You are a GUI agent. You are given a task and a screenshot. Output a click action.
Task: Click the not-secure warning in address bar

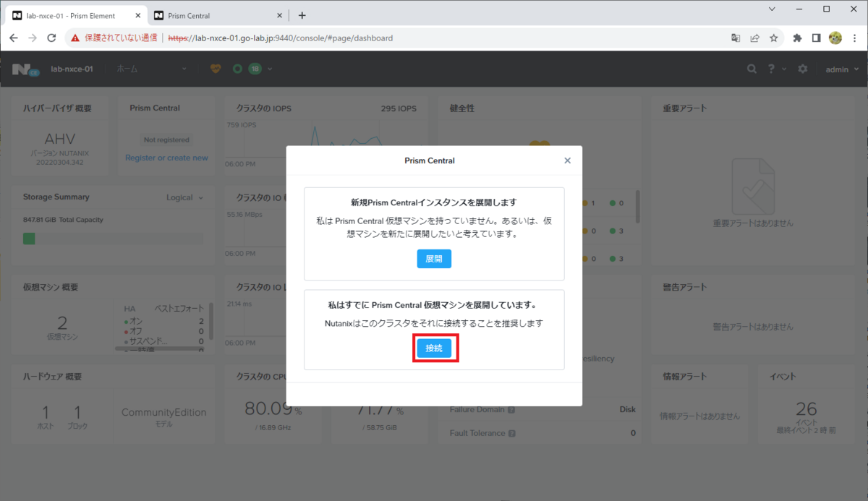coord(114,38)
